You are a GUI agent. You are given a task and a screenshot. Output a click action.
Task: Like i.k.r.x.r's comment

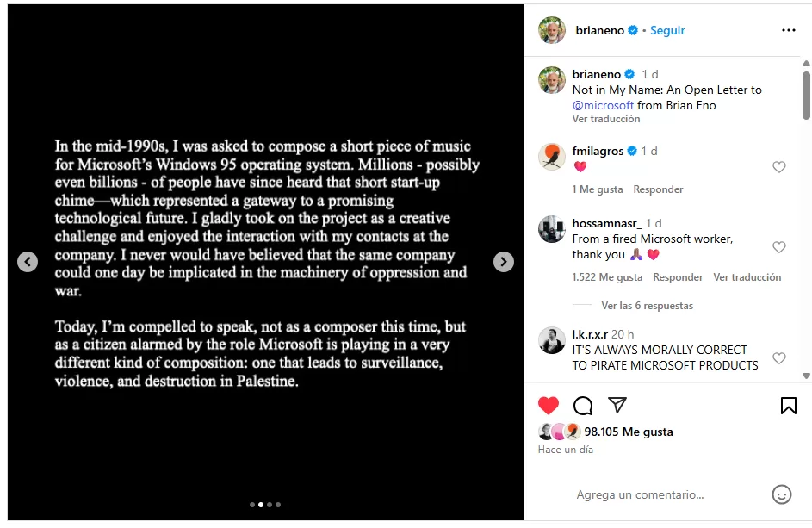point(778,357)
